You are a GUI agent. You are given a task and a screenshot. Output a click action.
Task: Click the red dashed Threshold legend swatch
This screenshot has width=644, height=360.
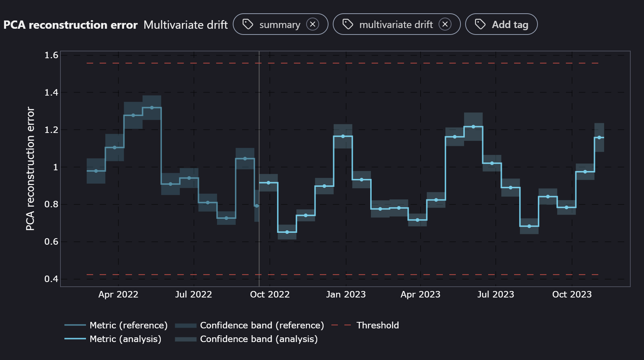click(341, 325)
